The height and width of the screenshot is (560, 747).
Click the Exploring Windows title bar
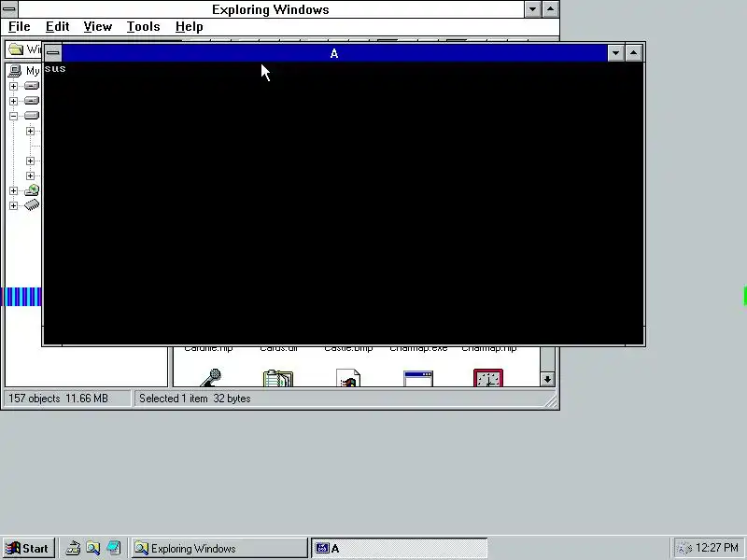(271, 9)
